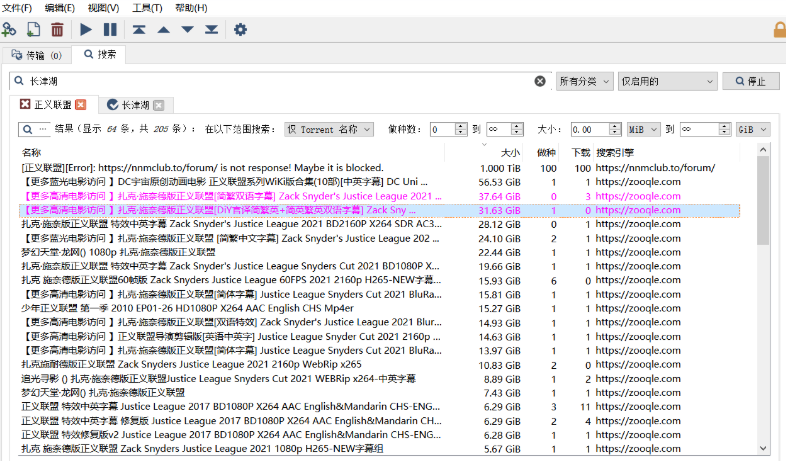Switch to the 搜索 tab
Screen dimensions: 786x461
coord(98,54)
